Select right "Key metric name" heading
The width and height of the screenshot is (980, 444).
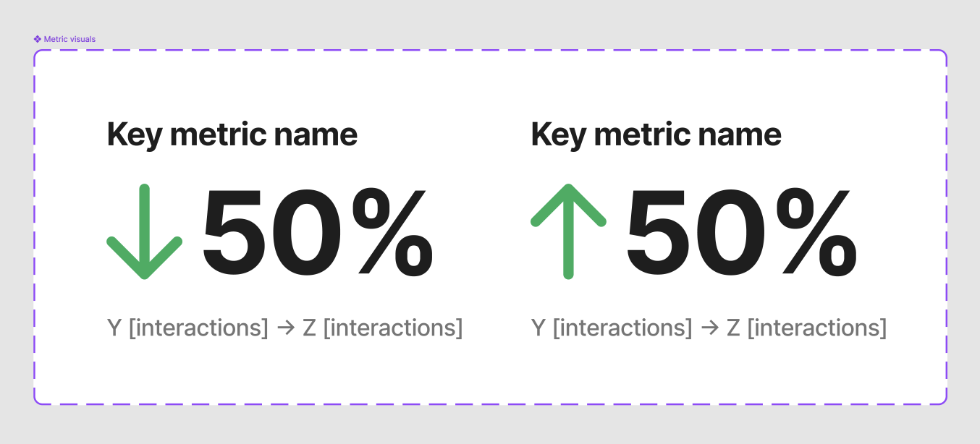point(656,135)
